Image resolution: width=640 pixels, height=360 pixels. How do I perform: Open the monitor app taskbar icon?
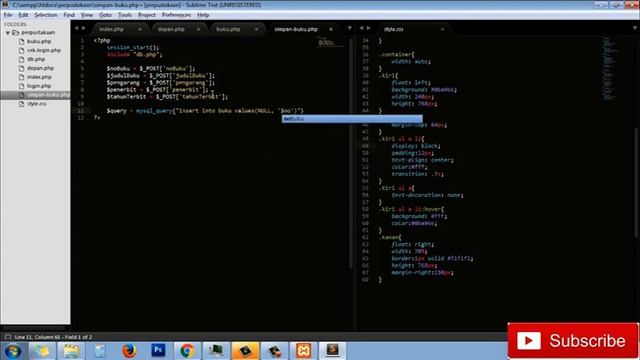[216, 351]
